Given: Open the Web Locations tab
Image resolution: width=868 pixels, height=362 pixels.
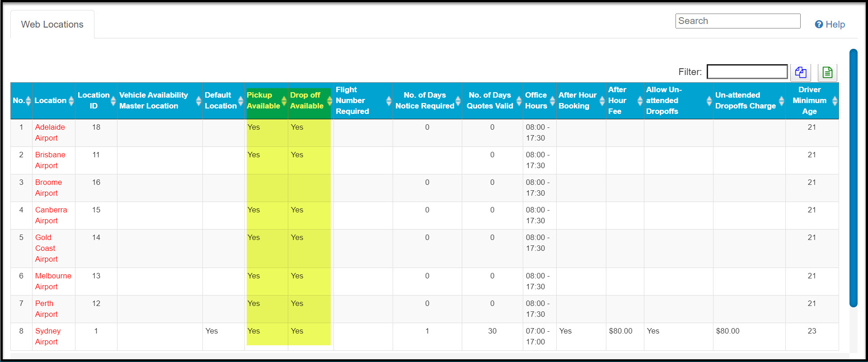Looking at the screenshot, I should 52,24.
